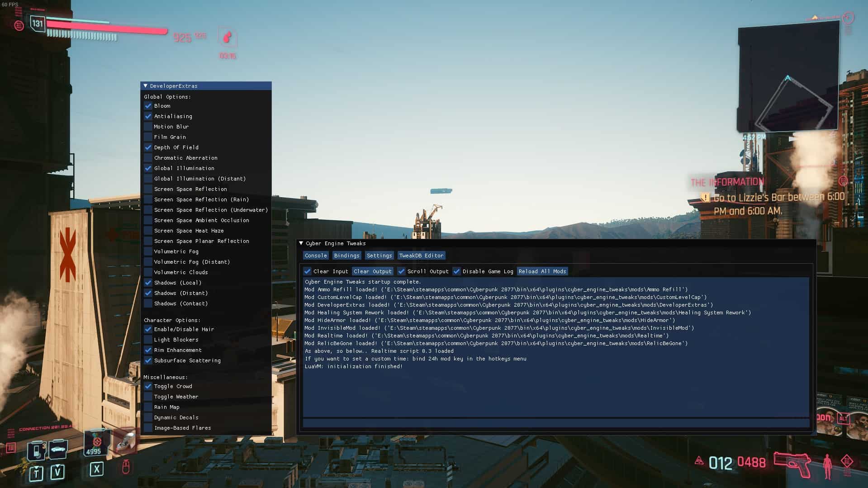Uncheck Shadows (Distant)
This screenshot has width=868, height=488.
pos(148,293)
